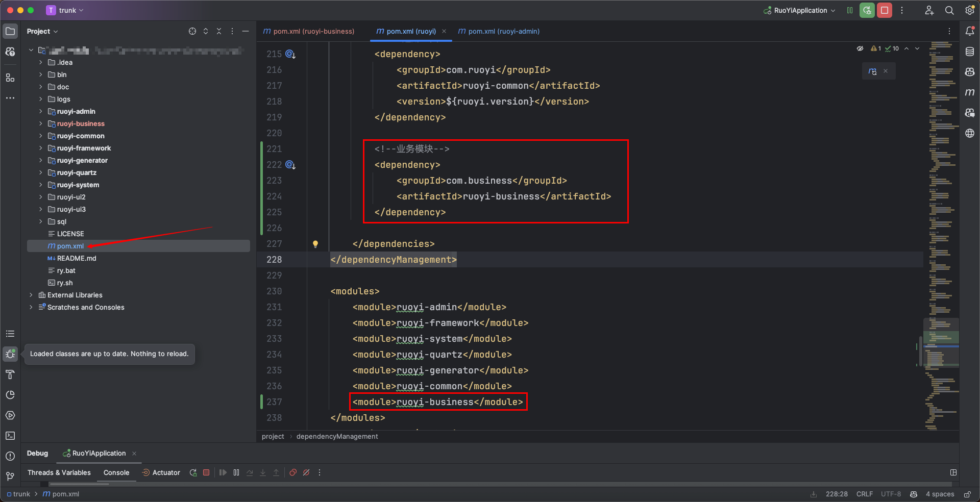Expand the ruoyi-admin module folder
The width and height of the screenshot is (980, 502).
[x=41, y=111]
